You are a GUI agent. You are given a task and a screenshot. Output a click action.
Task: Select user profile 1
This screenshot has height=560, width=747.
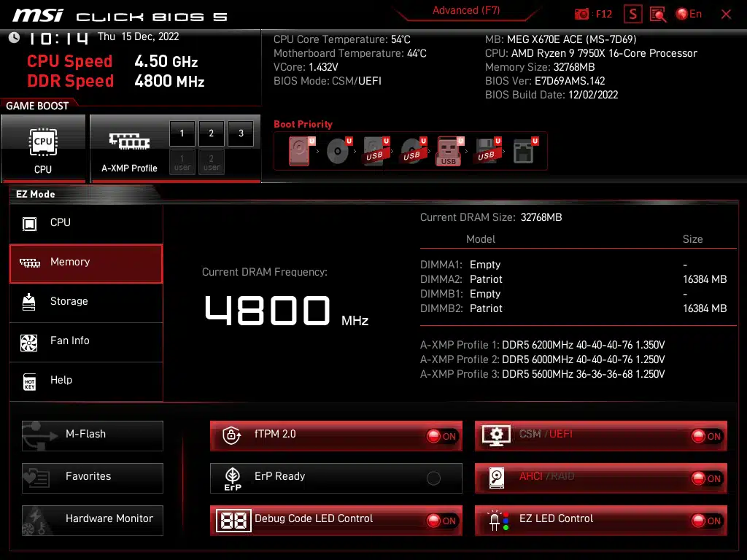pos(182,163)
